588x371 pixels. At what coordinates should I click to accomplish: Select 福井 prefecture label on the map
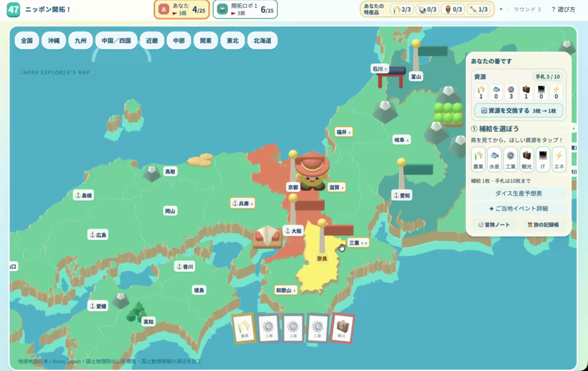[343, 132]
